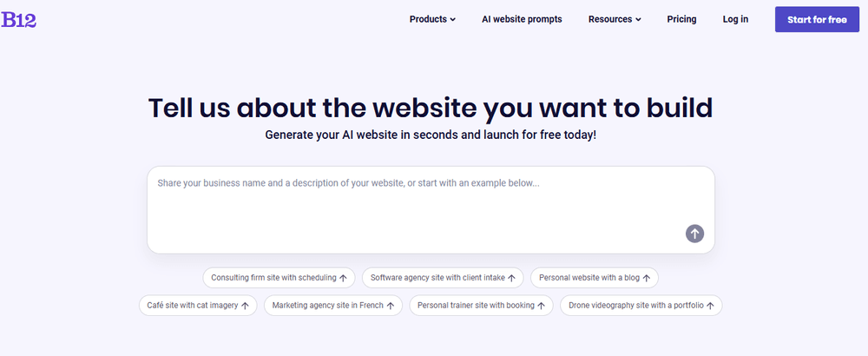Screen dimensions: 868x356
Task: Click arrow icon on Software agency chip
Action: point(512,279)
